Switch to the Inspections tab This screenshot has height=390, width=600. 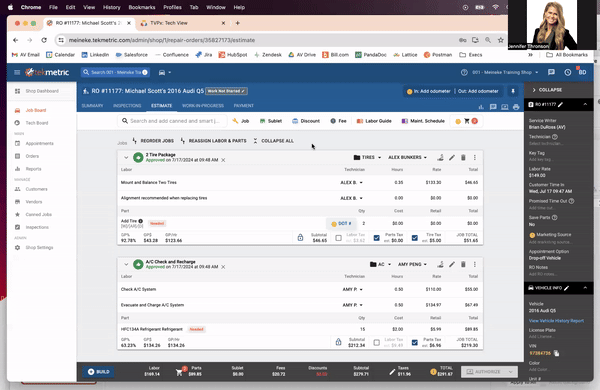pos(127,106)
